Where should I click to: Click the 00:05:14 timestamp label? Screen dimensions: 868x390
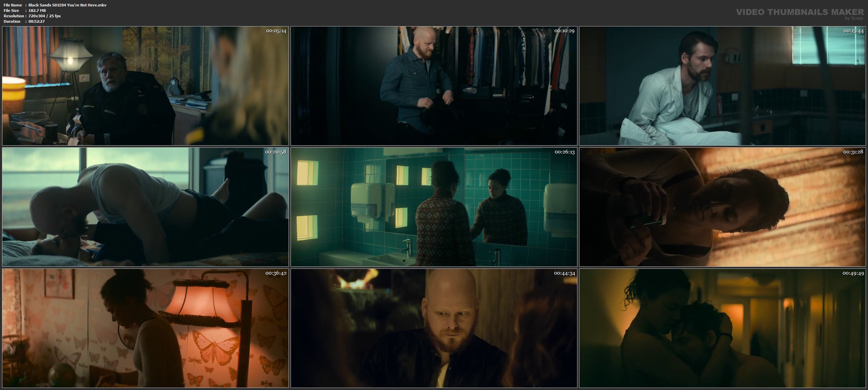tap(276, 31)
